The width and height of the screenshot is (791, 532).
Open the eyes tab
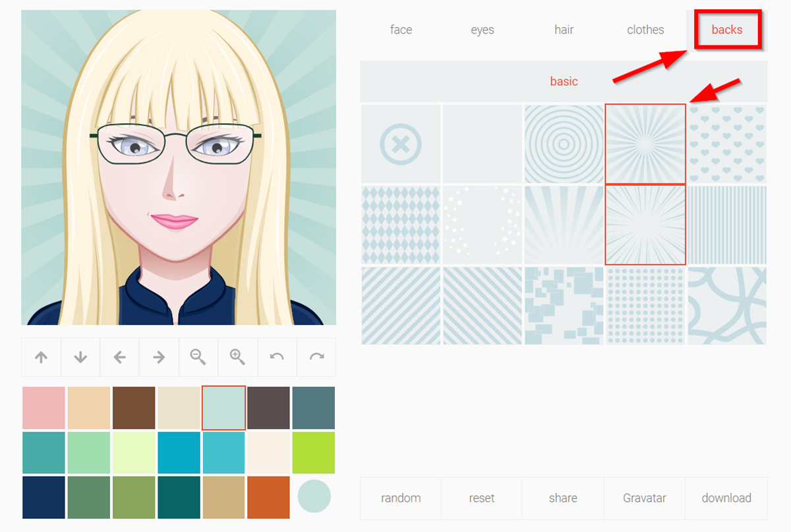point(482,30)
